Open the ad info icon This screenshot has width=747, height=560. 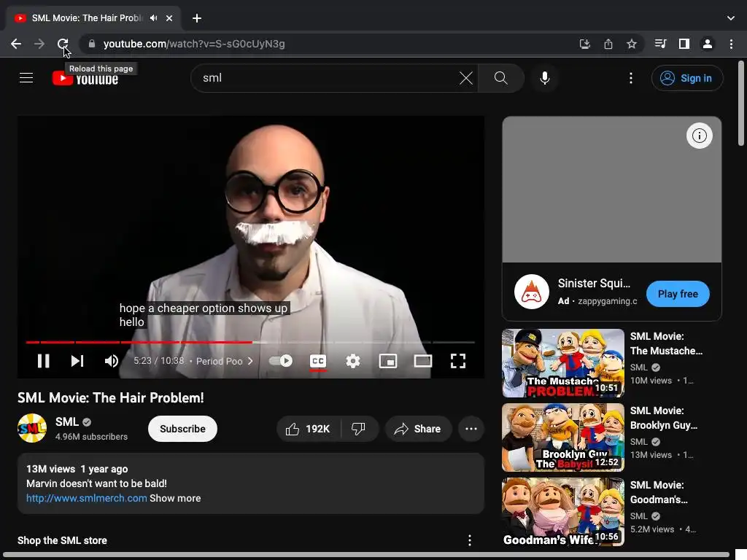[699, 136]
